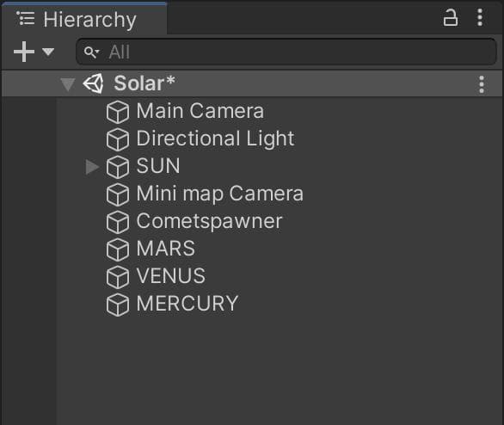Viewport: 504px width, 425px height.
Task: Expand the SUN object children
Action: 92,167
